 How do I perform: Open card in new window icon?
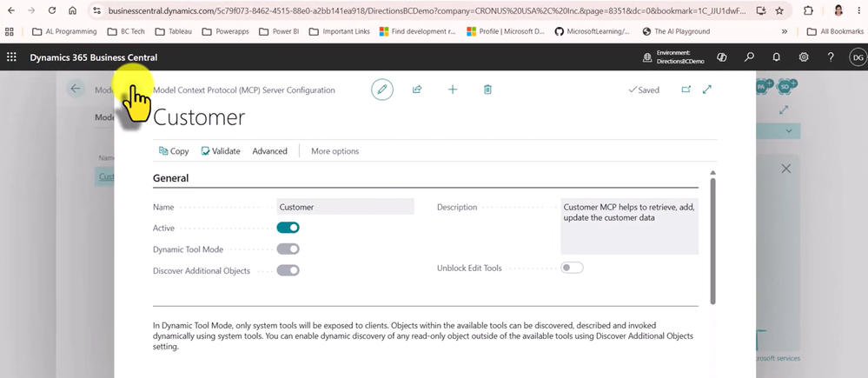[686, 90]
